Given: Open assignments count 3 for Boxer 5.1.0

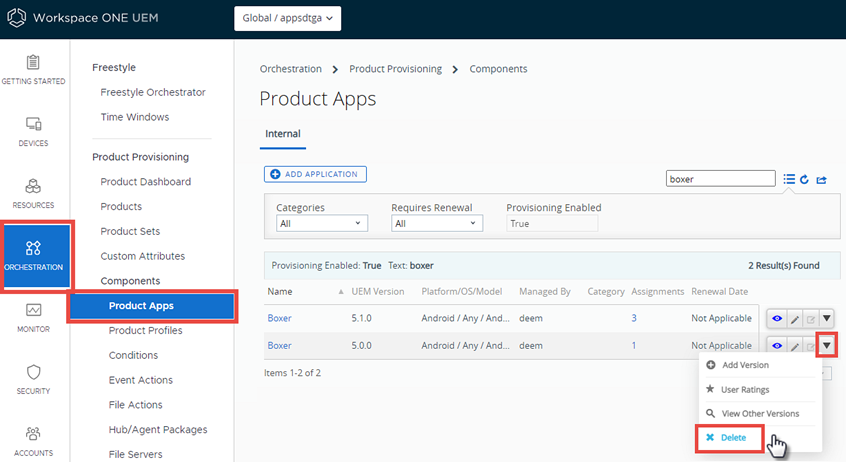Looking at the screenshot, I should [634, 318].
